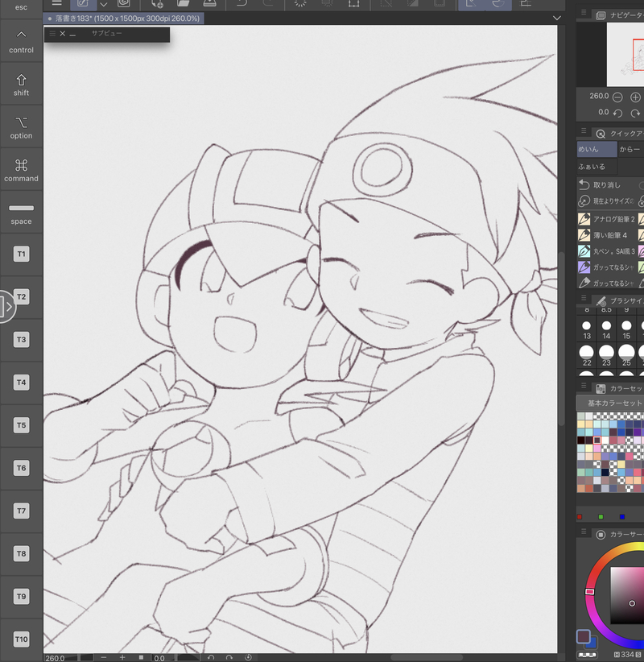Image resolution: width=644 pixels, height=662 pixels.
Task: Click the open file folder icon
Action: [x=184, y=3]
